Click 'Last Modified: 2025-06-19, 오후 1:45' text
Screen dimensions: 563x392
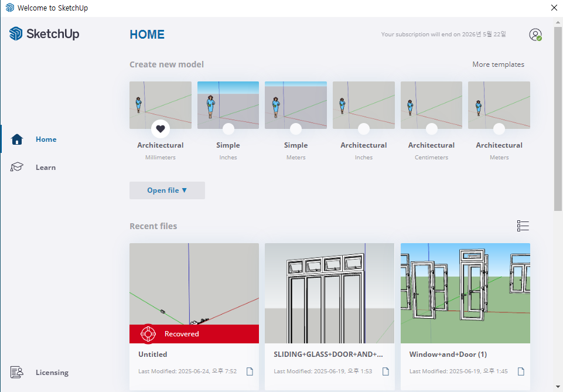[459, 371]
